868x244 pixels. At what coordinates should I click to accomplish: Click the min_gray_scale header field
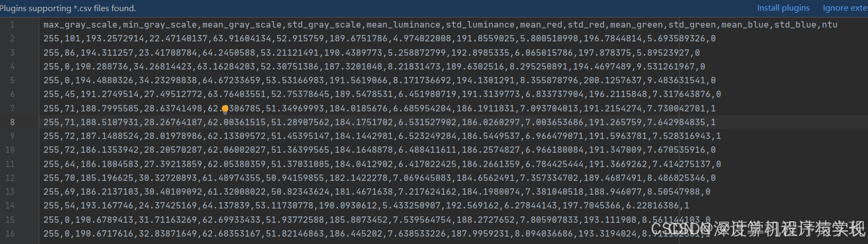click(160, 25)
